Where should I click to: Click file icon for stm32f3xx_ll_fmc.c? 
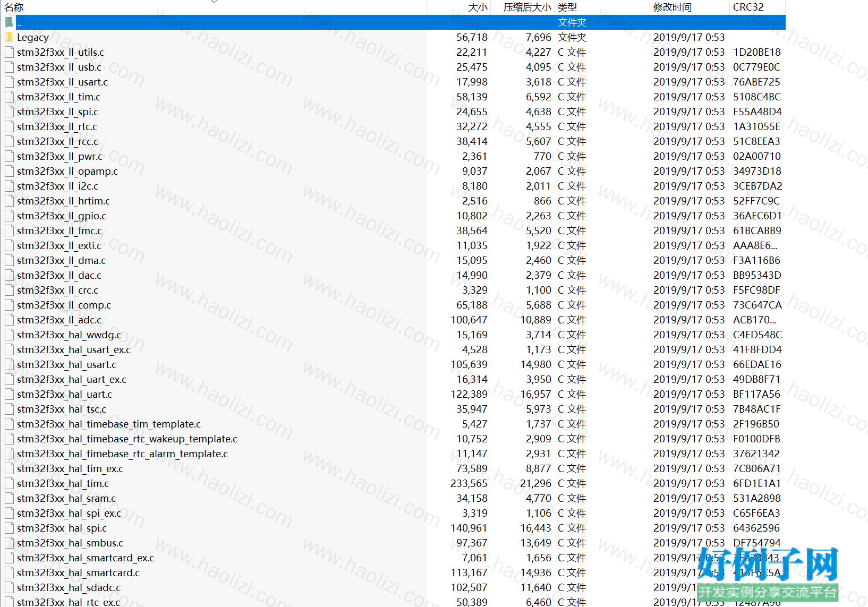tap(9, 230)
